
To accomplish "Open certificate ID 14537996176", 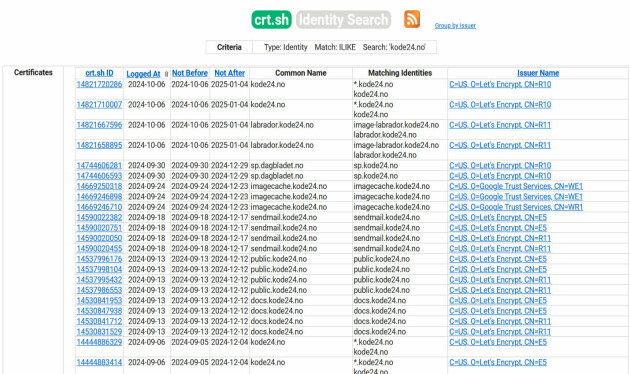I will 99,259.
